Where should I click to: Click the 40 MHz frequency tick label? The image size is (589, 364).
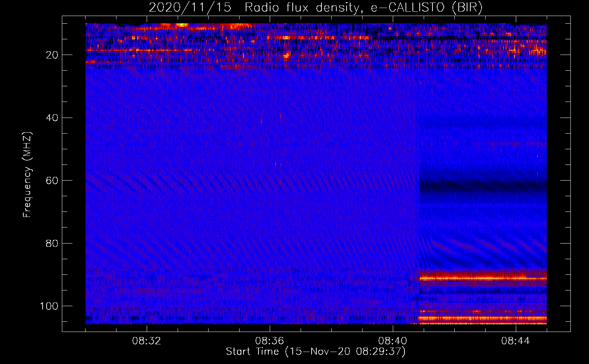[52, 118]
